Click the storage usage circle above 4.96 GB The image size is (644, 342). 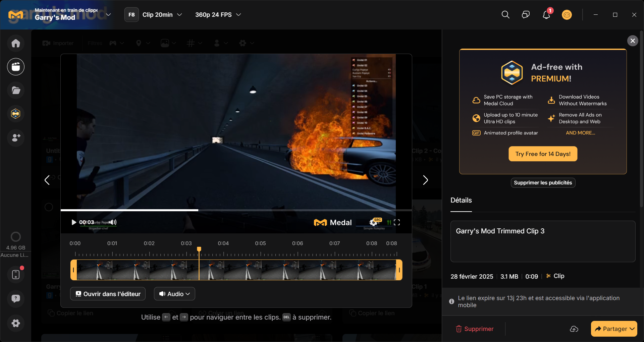[x=16, y=237]
